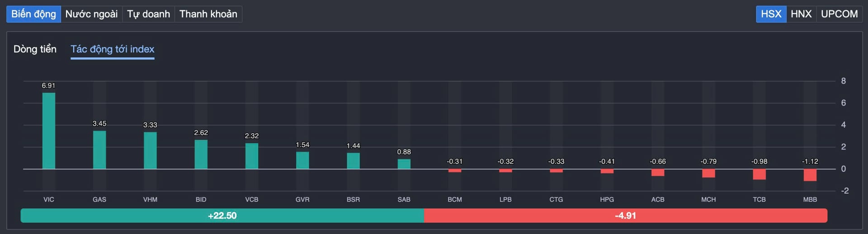Show the Dòng tiền chart view
This screenshot has height=234, width=868.
pos(35,49)
